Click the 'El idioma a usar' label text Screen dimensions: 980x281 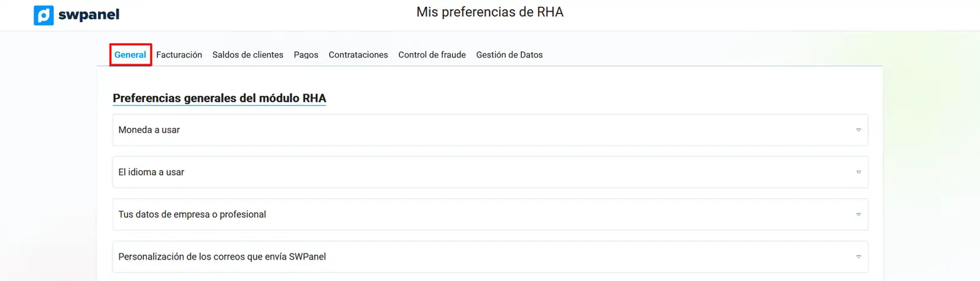point(151,172)
